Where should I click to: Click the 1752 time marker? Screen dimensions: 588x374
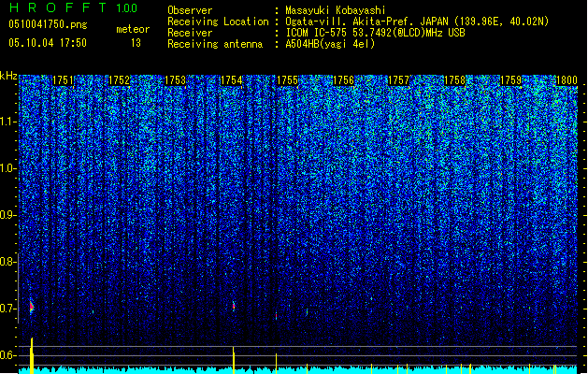click(x=119, y=80)
